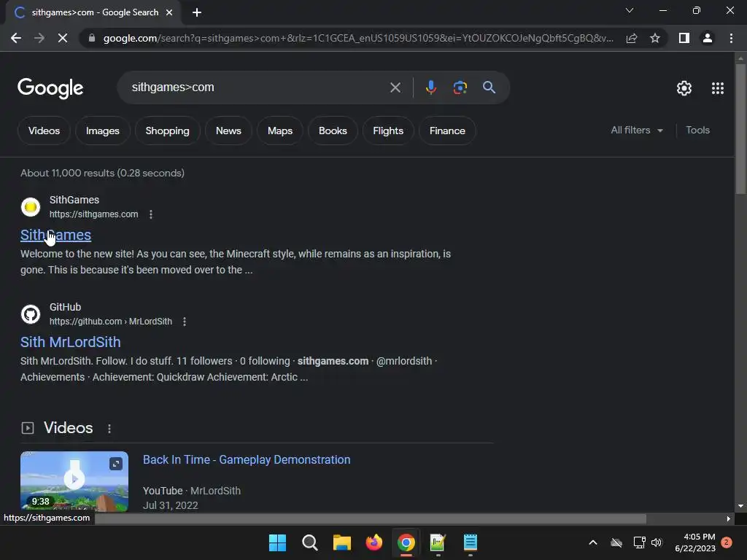
Task: Switch to Shopping results
Action: [167, 131]
